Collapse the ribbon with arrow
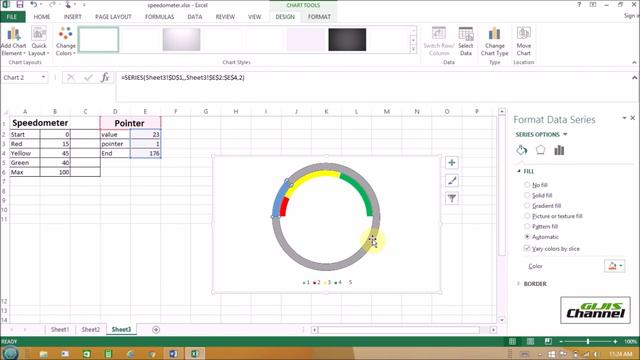 pyautogui.click(x=634, y=62)
